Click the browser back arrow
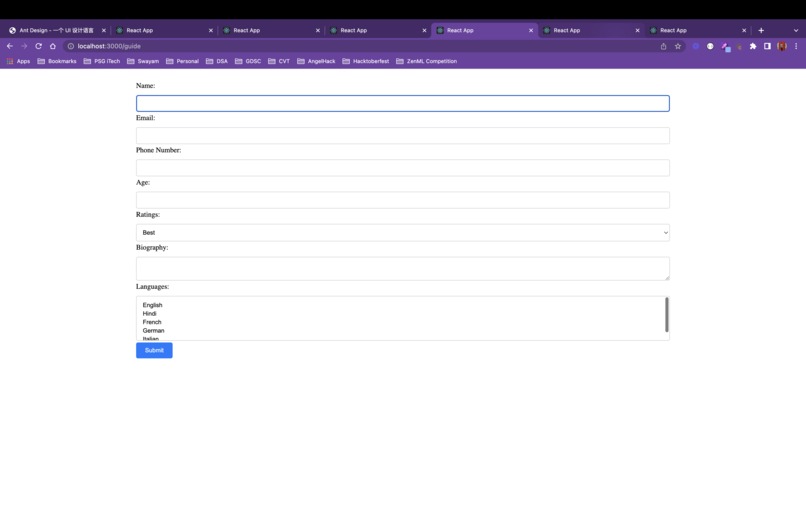 10,46
